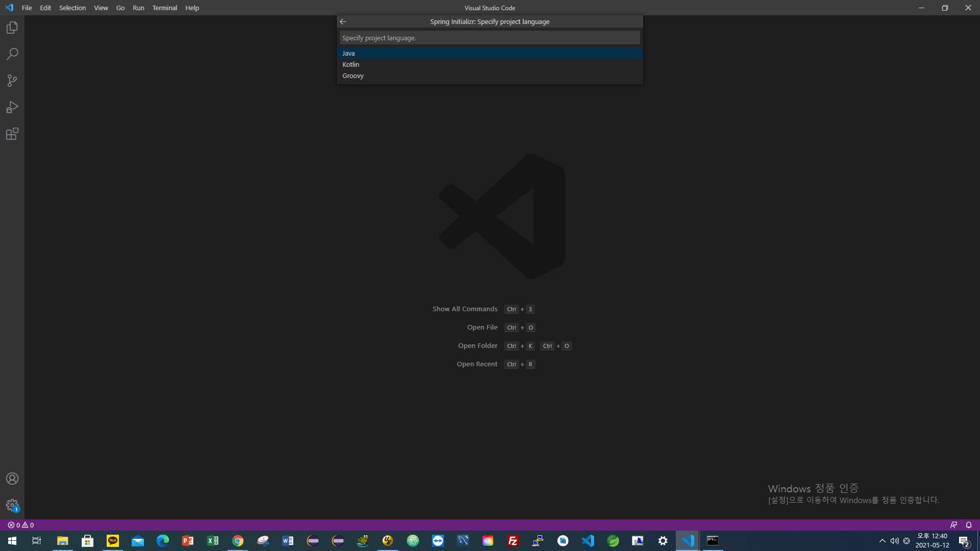Image resolution: width=980 pixels, height=551 pixels.
Task: Open the Extensions view
Action: click(12, 134)
